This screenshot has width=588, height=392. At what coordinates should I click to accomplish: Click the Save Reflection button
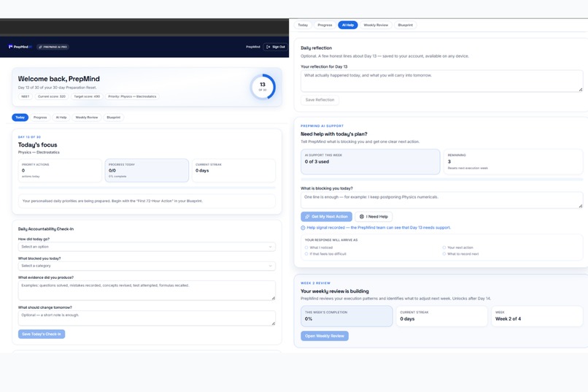tap(320, 100)
